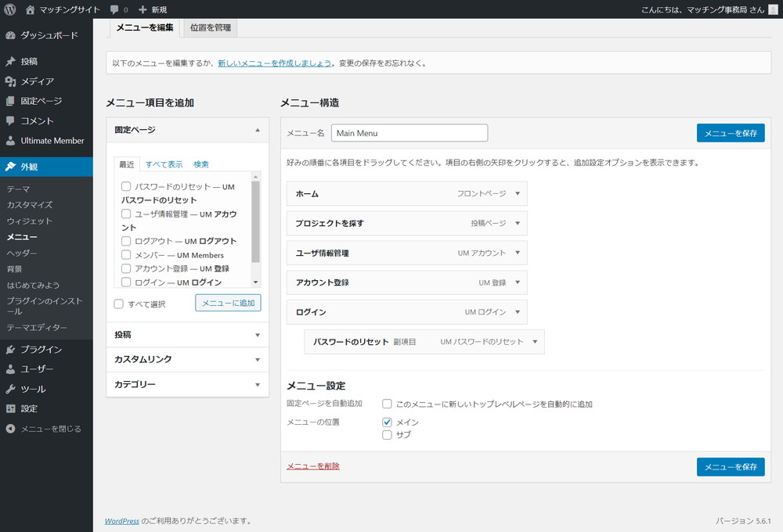The image size is (783, 532).
Task: Click the page list scrollbar down arrow
Action: [256, 282]
